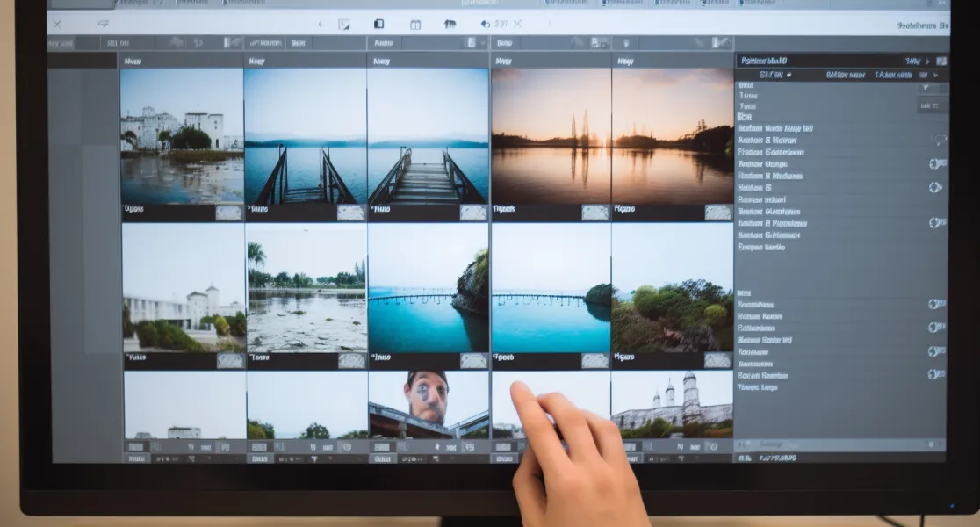The width and height of the screenshot is (980, 527).
Task: Select the photo of the man's face
Action: tap(429, 404)
